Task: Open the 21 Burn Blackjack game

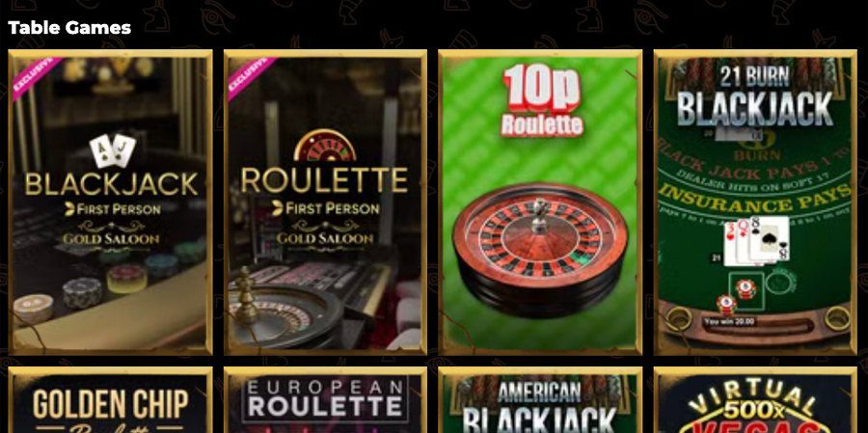Action: click(x=755, y=203)
